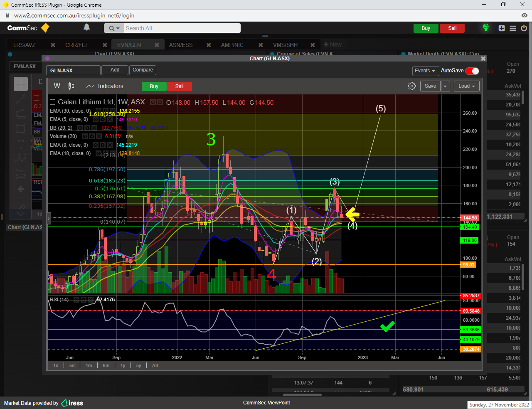This screenshot has height=409, width=532.
Task: Remove the EMA (5, close, 0) indicator
Action: (110, 119)
